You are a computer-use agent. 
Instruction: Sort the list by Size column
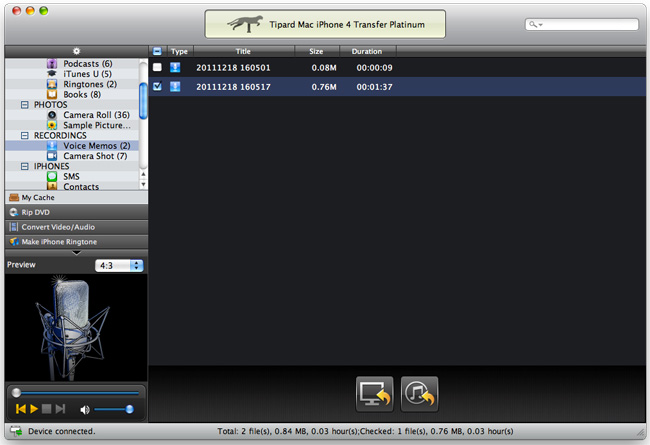click(316, 51)
